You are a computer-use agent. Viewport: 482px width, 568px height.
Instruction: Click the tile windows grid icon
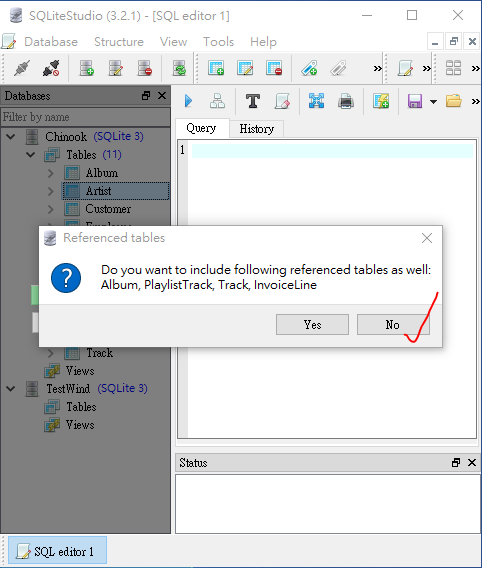coord(453,68)
